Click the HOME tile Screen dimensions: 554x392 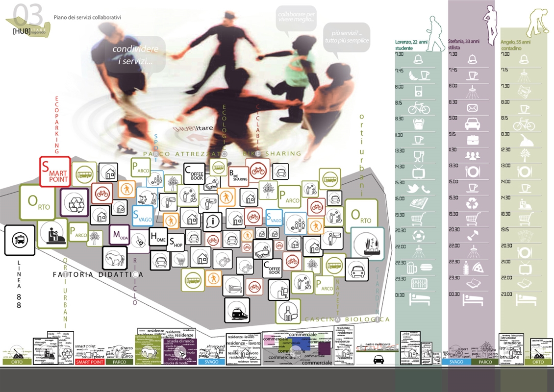(x=159, y=237)
